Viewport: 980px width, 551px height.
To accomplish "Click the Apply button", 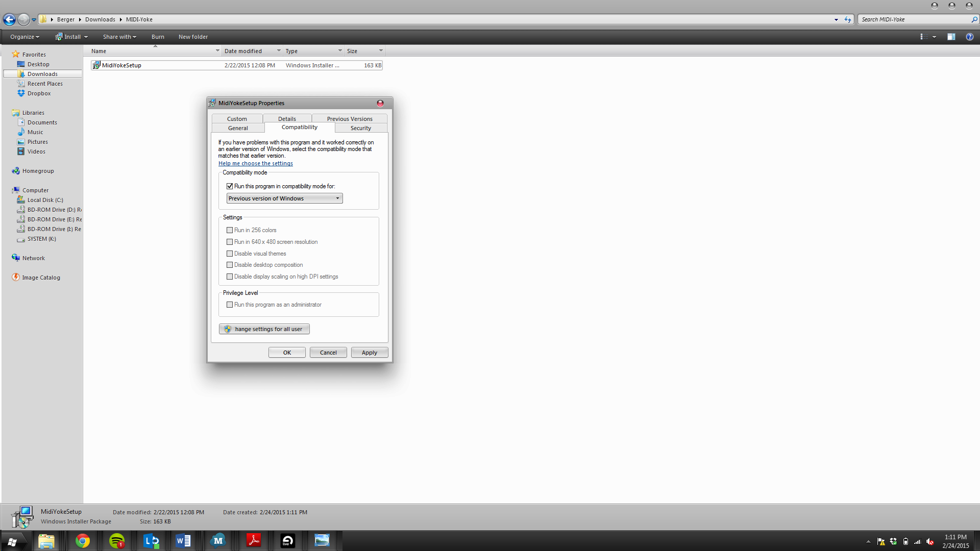I will [x=369, y=352].
